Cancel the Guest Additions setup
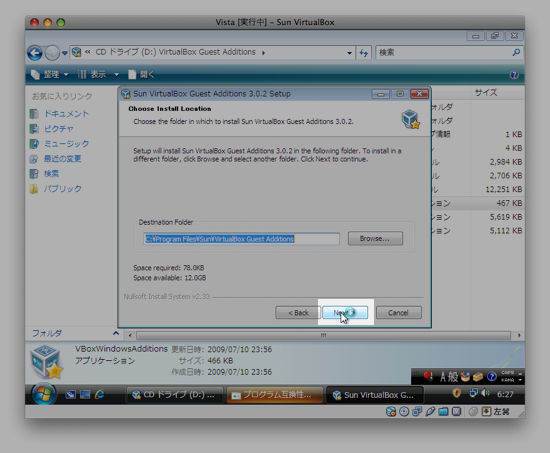This screenshot has width=550, height=453. pos(398,312)
